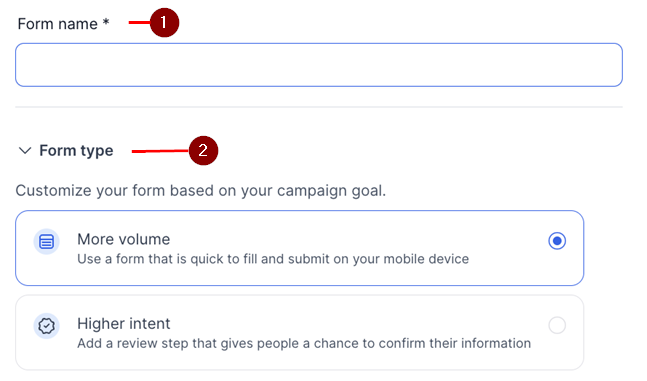Image resolution: width=647 pixels, height=381 pixels.
Task: Select the Higher intent radio button
Action: point(557,325)
